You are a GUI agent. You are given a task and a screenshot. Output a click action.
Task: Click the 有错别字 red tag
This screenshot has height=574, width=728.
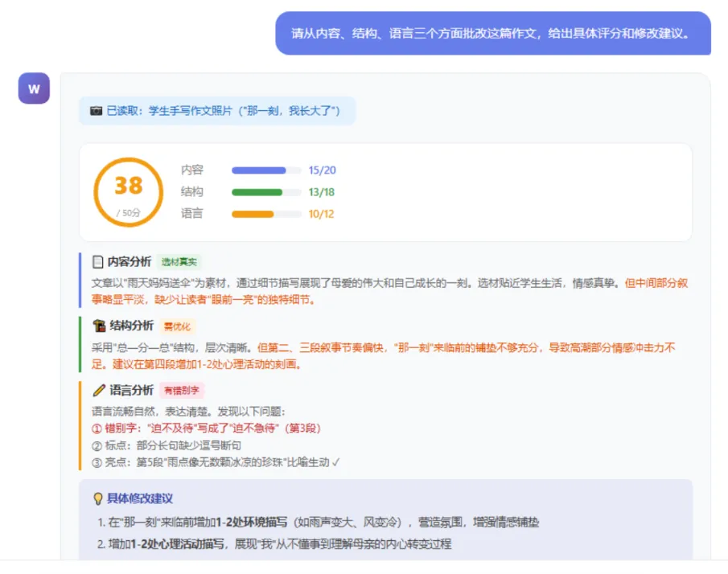182,391
